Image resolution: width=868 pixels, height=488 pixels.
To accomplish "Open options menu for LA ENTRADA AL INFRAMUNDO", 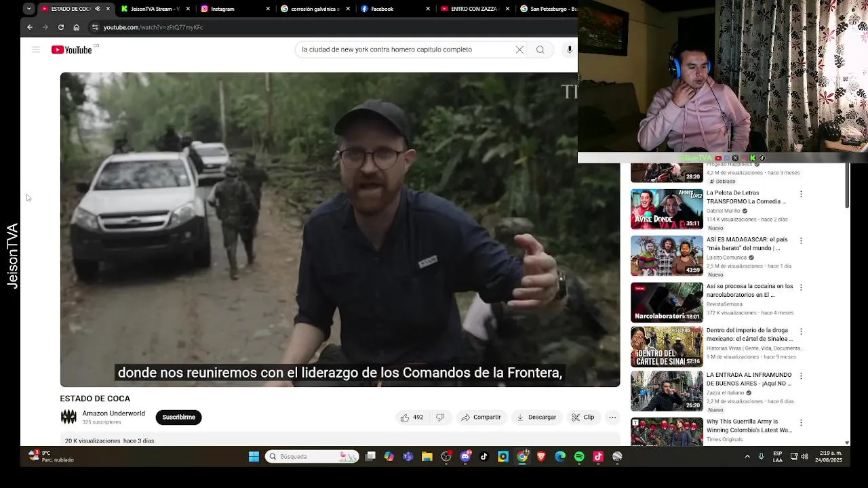I will [x=801, y=375].
